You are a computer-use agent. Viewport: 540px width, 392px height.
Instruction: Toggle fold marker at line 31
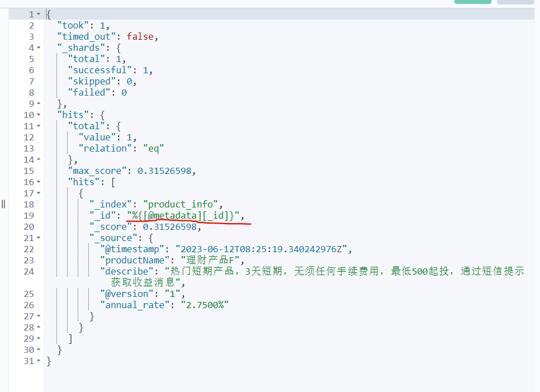[39, 361]
